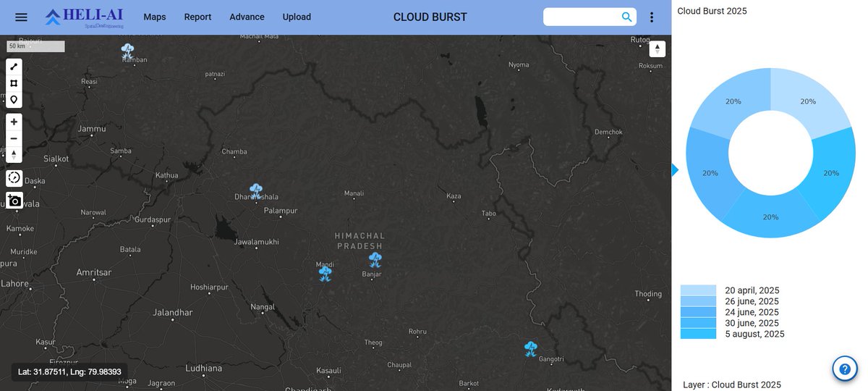Screen dimensions: 868x391
Task: Reset bearing with left compass control
Action: 14,155
